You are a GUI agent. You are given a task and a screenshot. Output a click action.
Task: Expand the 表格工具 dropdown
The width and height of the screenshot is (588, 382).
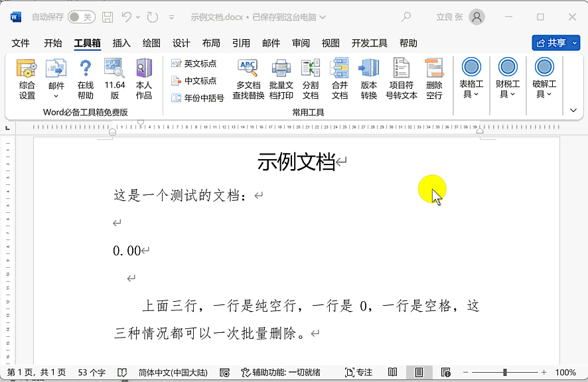point(471,79)
